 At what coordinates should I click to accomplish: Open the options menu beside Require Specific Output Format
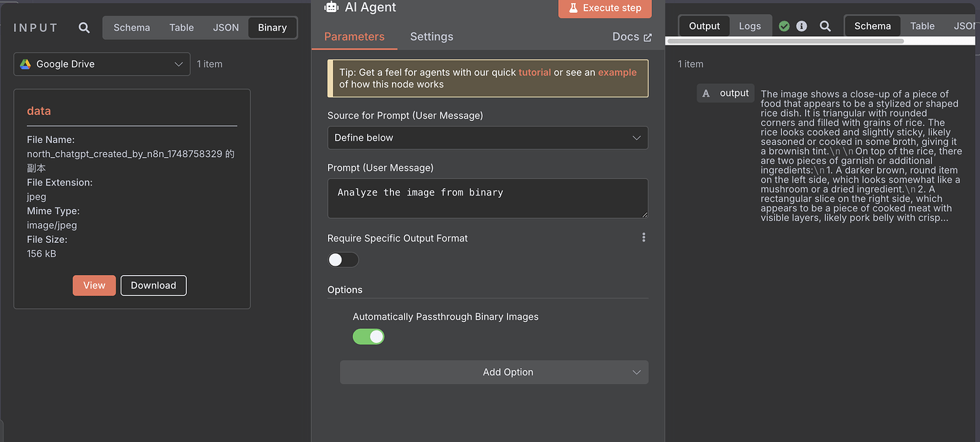643,237
